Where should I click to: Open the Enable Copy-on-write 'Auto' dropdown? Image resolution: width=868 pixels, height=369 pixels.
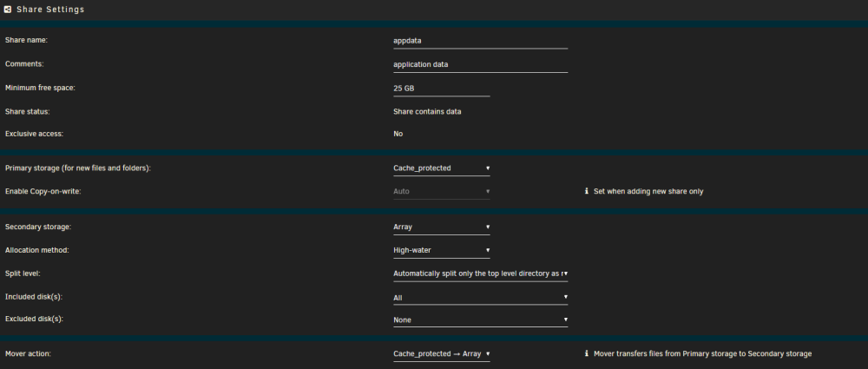[x=442, y=191]
